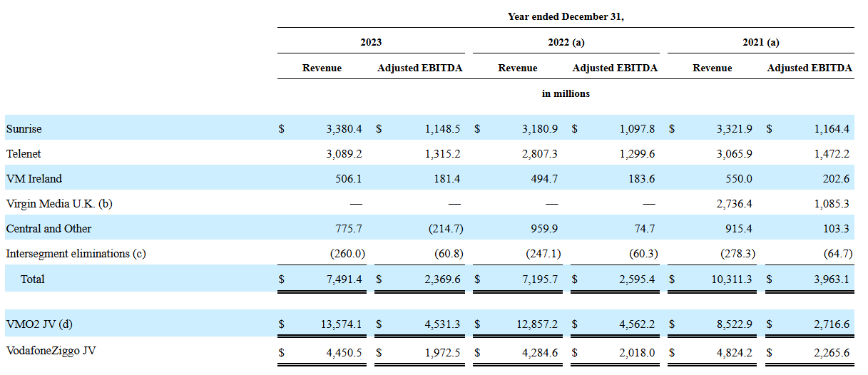Click Sunrise 2023 revenue 3,380.4
The image size is (868, 375).
[x=344, y=129]
